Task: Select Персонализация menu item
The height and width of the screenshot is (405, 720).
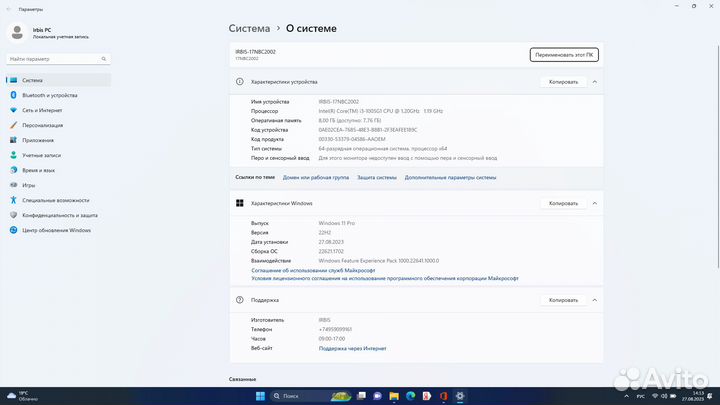Action: [x=58, y=125]
